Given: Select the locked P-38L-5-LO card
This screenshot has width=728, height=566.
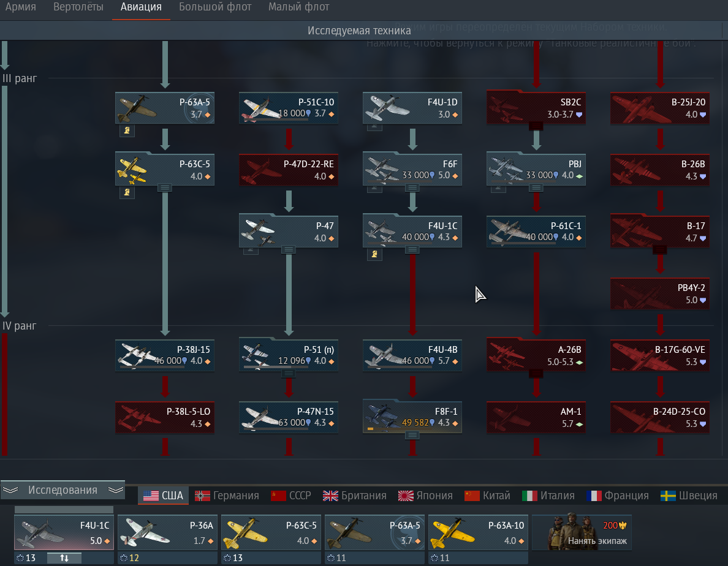Looking at the screenshot, I should click(165, 417).
